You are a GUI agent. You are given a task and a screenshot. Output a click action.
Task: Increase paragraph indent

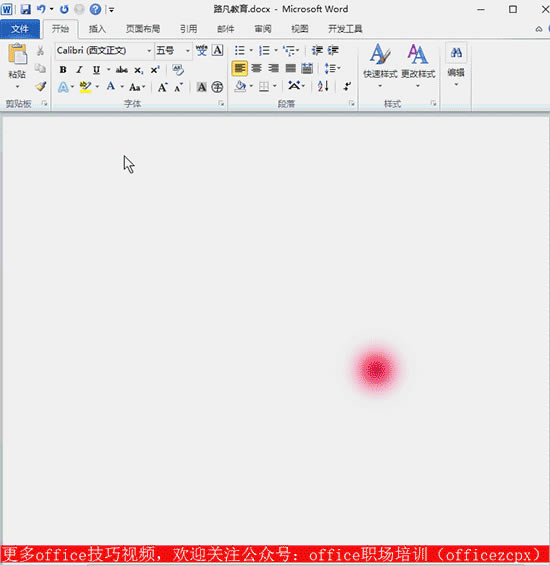[x=333, y=50]
